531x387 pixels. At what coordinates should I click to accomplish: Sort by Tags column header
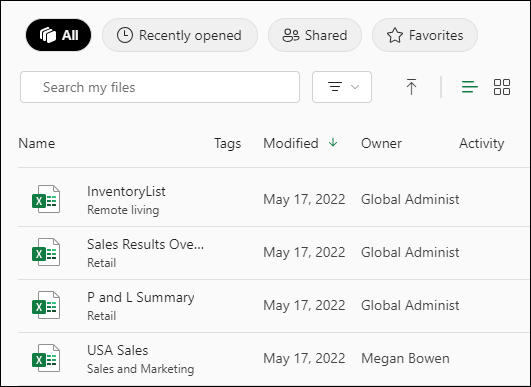pos(228,144)
